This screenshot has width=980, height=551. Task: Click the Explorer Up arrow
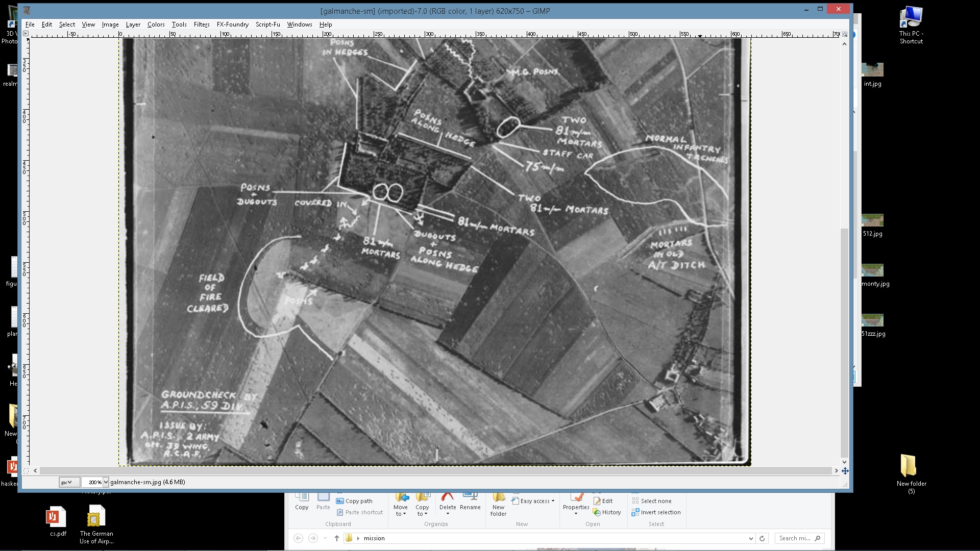337,538
